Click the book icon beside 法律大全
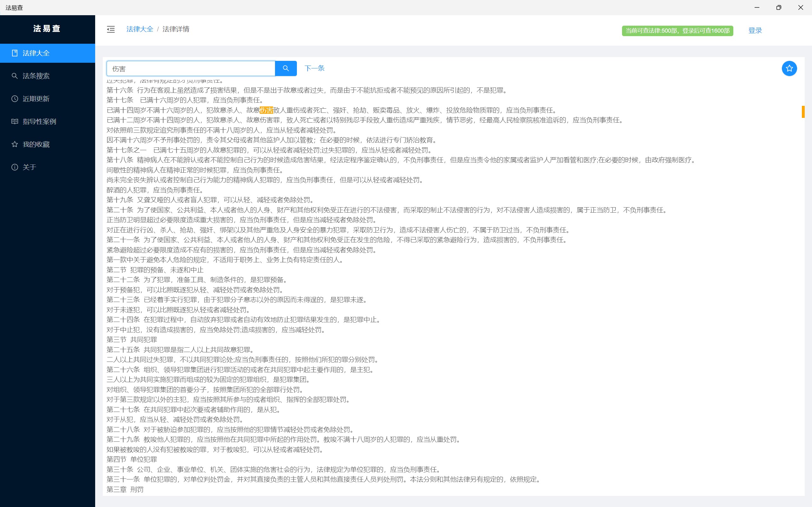812x507 pixels. pos(14,53)
